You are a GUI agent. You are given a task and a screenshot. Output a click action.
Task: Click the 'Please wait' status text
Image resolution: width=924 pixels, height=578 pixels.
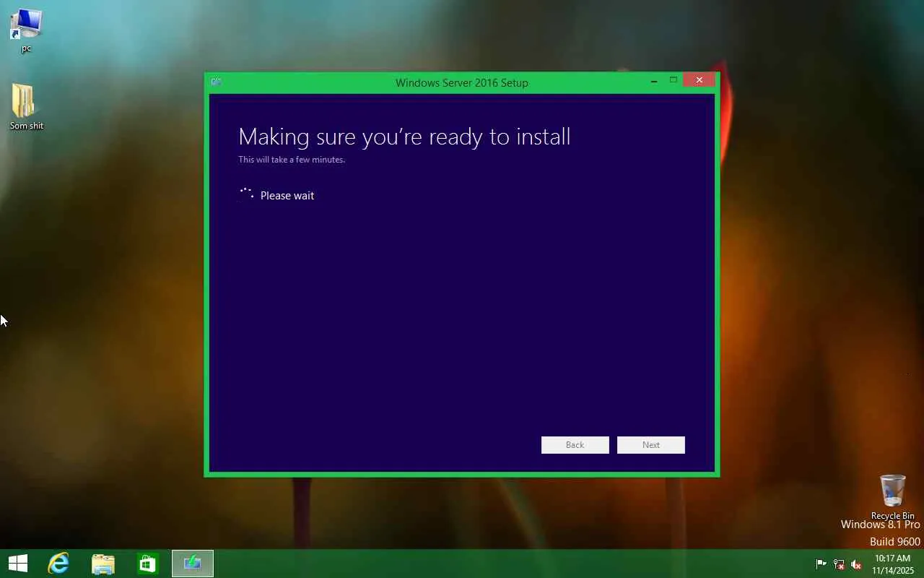tap(287, 196)
